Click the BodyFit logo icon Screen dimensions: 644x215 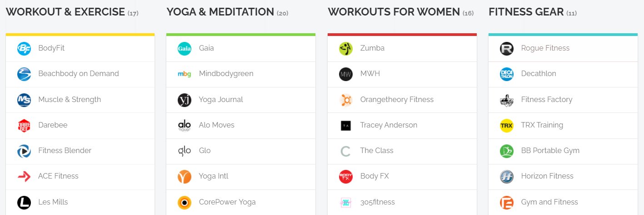pyautogui.click(x=24, y=48)
